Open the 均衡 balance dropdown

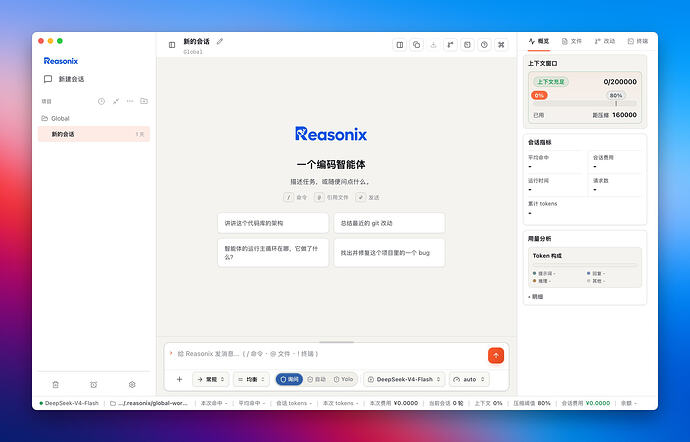point(251,379)
